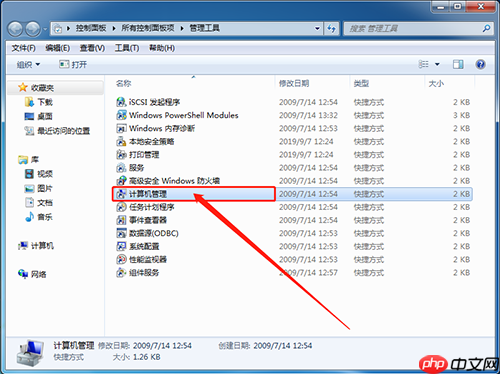500x374 pixels.
Task: Select the 计算机管理 icon
Action: pyautogui.click(x=121, y=194)
